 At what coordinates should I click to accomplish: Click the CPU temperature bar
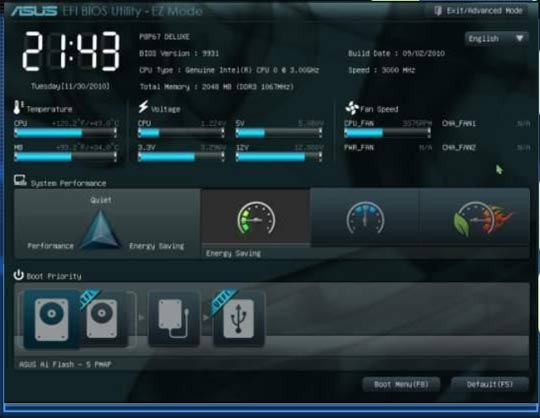point(65,133)
